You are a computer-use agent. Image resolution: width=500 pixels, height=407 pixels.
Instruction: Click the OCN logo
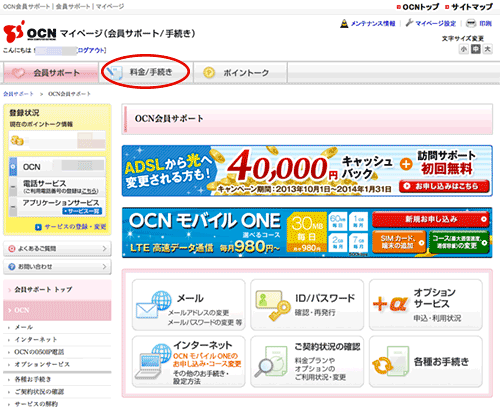pyautogui.click(x=30, y=32)
